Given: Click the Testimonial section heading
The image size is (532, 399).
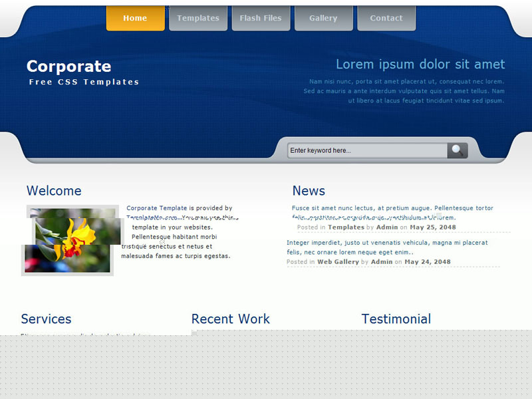Looking at the screenshot, I should 396,319.
